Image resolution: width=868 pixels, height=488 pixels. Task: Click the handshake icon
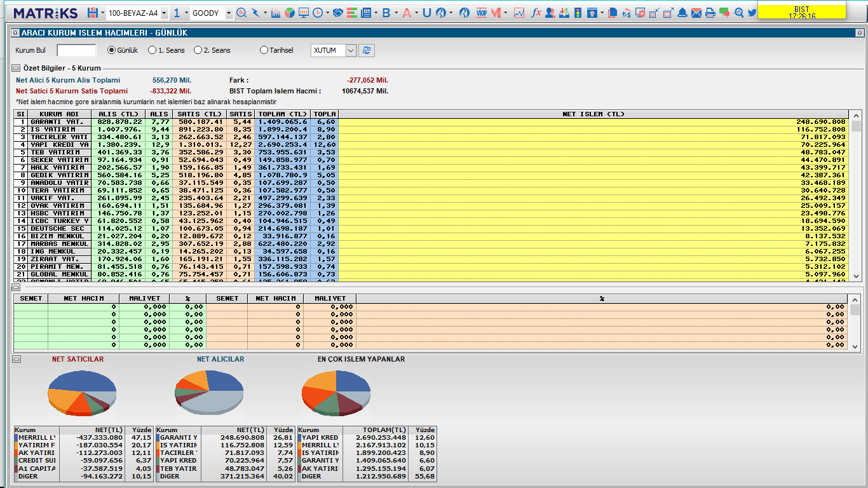[337, 13]
